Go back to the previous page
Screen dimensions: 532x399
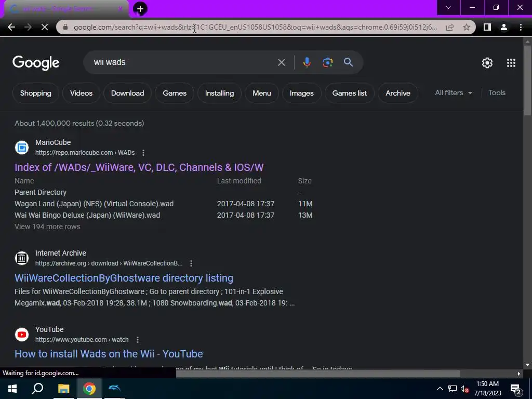tap(11, 28)
